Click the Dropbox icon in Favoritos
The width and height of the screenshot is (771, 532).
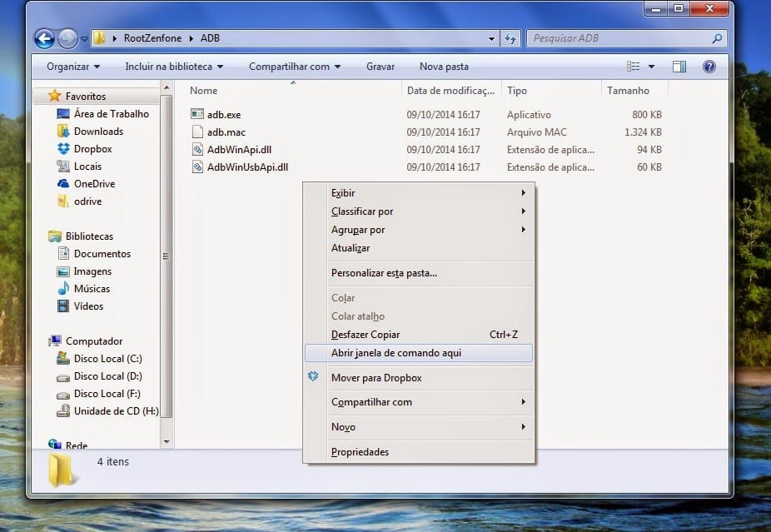tap(63, 149)
